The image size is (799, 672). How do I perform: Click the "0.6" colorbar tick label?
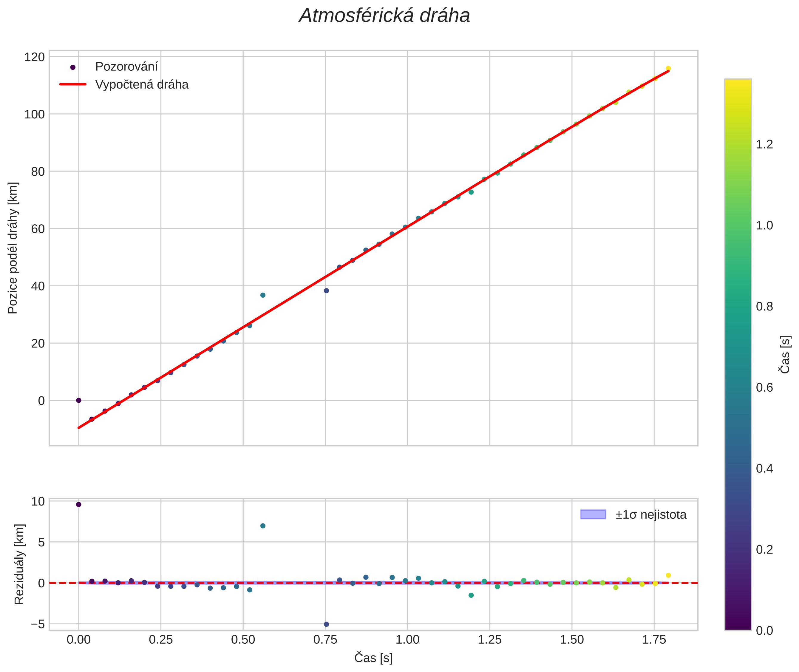(764, 387)
